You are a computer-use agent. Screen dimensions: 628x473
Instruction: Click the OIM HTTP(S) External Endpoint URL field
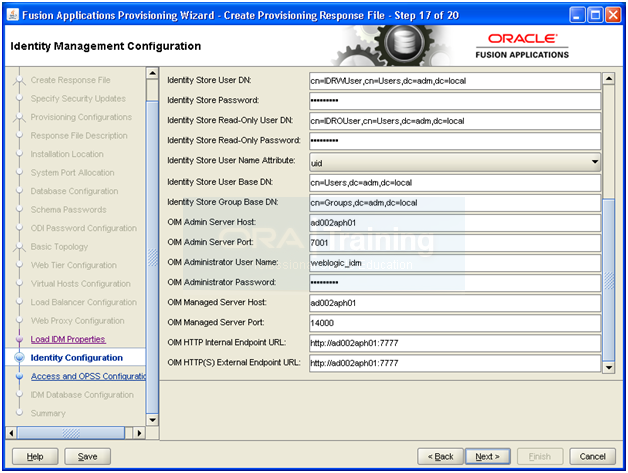tap(455, 363)
